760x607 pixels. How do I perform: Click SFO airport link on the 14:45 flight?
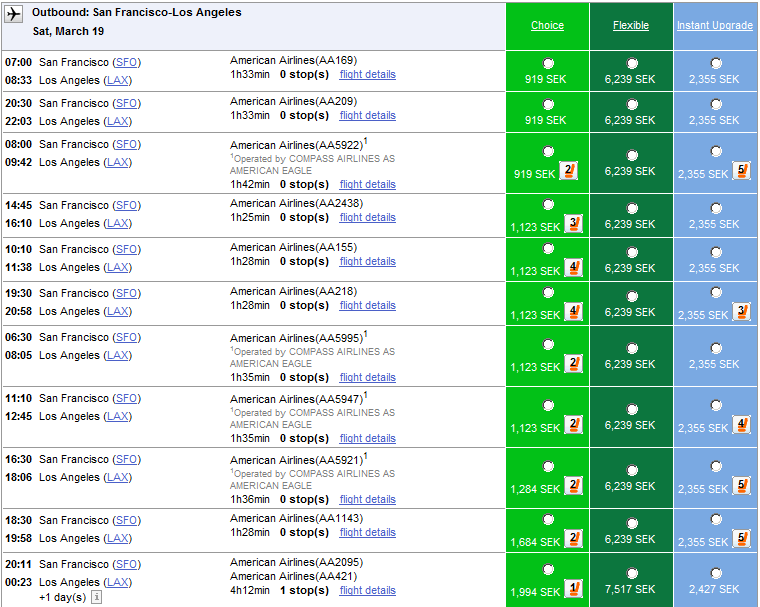click(x=127, y=205)
